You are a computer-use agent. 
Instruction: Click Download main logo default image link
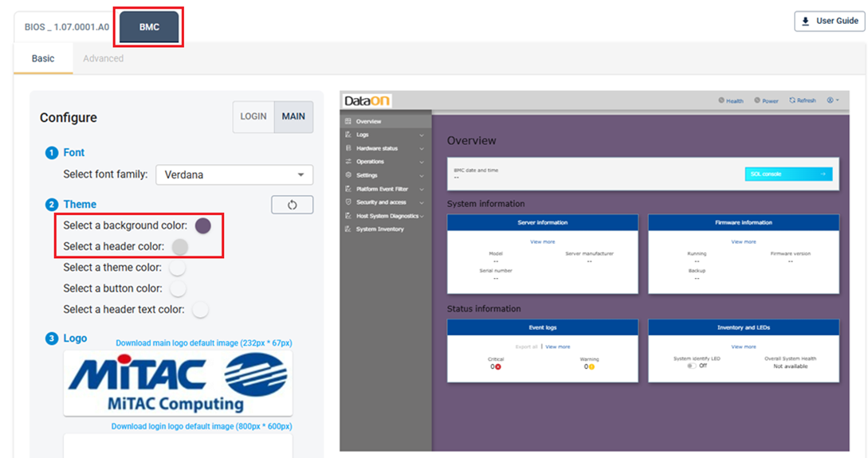(203, 343)
